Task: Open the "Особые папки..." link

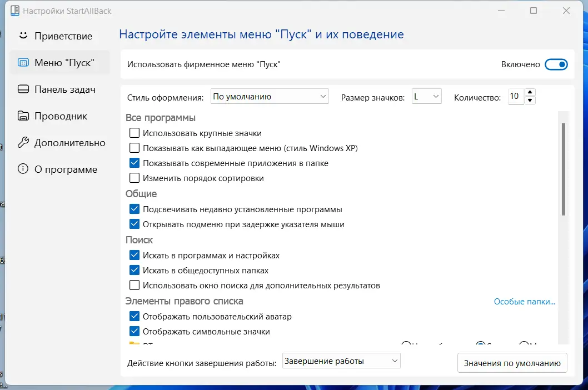Action: coord(524,301)
